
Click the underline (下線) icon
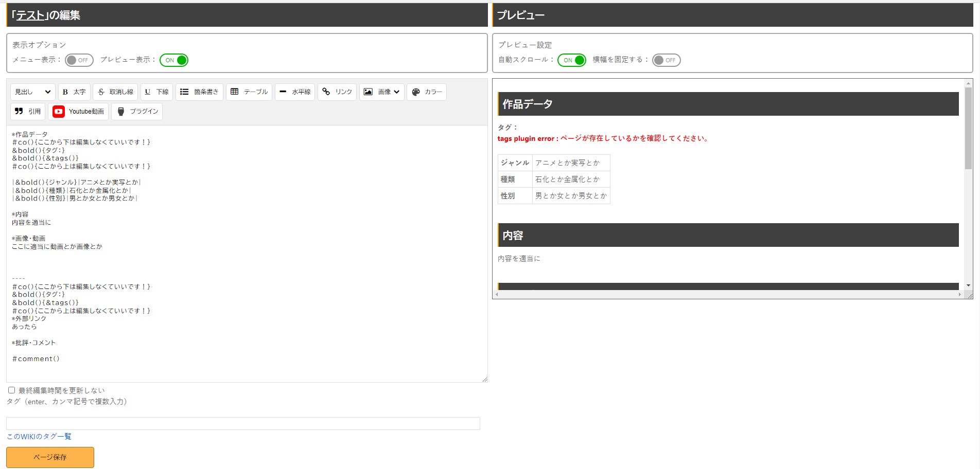pos(156,92)
